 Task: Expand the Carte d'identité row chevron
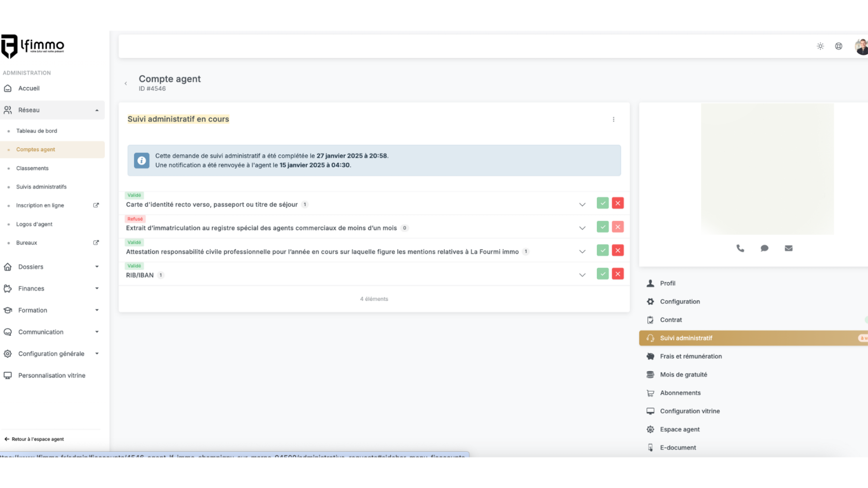click(582, 204)
